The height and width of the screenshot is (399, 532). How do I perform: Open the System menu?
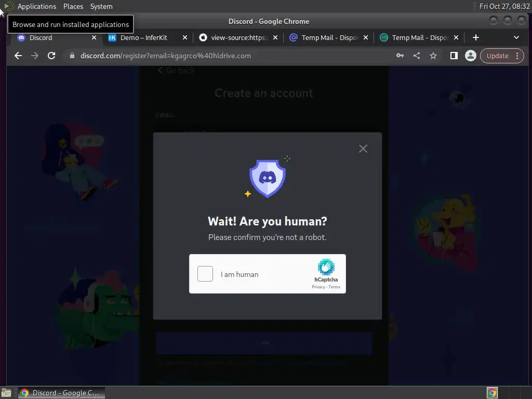pyautogui.click(x=101, y=6)
